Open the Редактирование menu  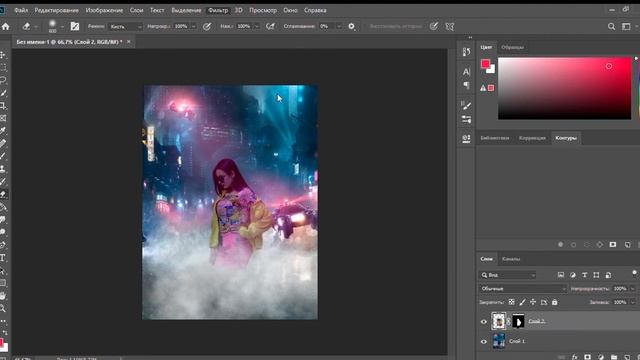(x=56, y=10)
